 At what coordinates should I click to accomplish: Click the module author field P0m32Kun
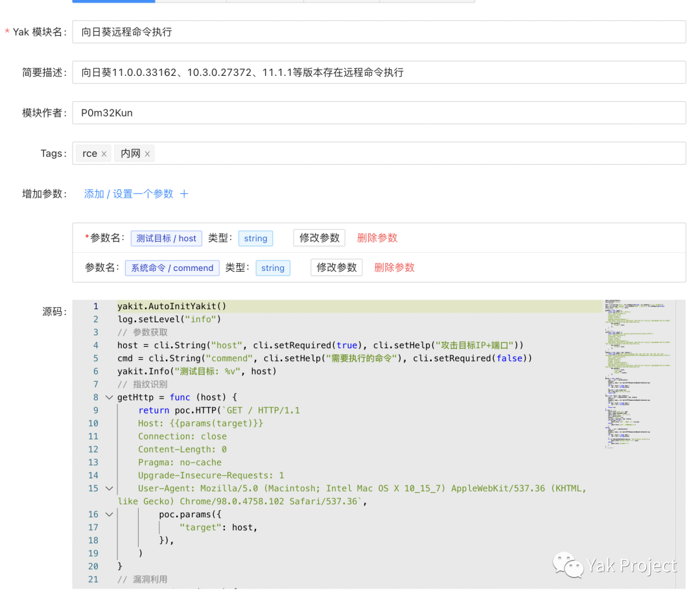[x=379, y=113]
